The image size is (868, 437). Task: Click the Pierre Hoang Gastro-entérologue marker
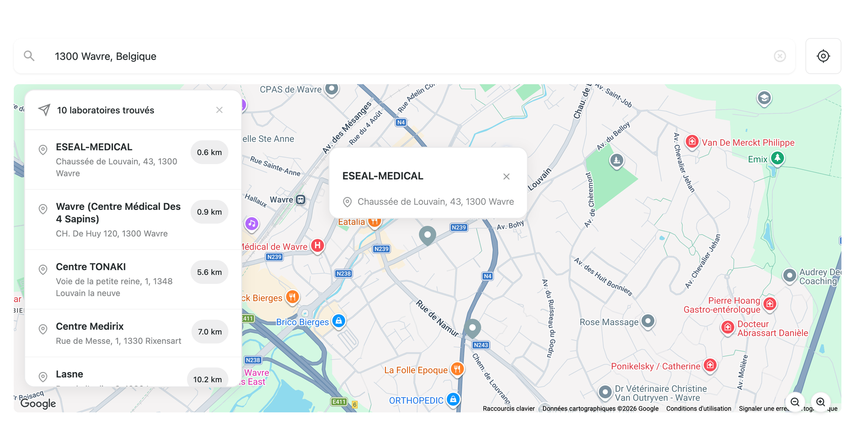(x=770, y=304)
